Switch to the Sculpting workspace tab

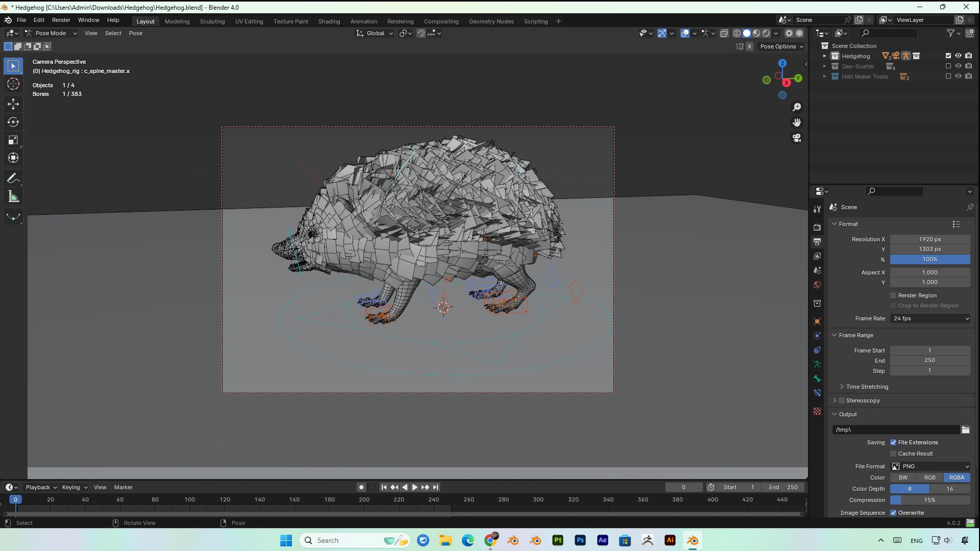pyautogui.click(x=212, y=21)
